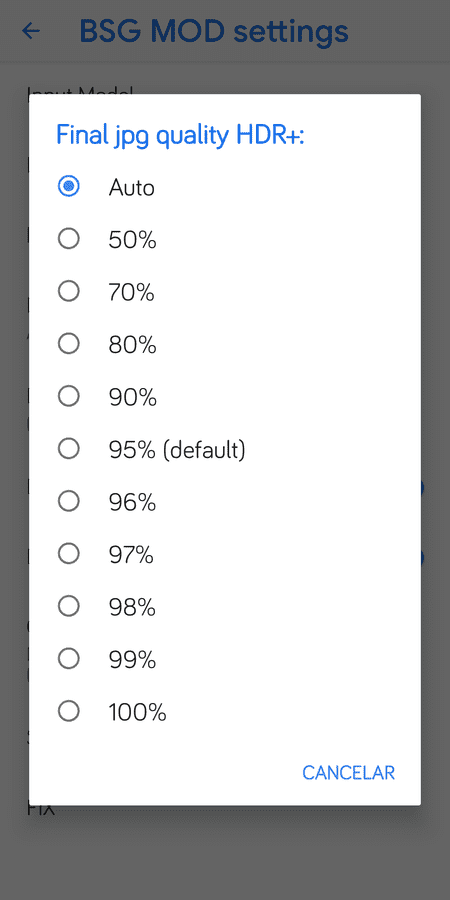The width and height of the screenshot is (450, 900).
Task: Choose the 95% (default) option
Action: pyautogui.click(x=69, y=449)
